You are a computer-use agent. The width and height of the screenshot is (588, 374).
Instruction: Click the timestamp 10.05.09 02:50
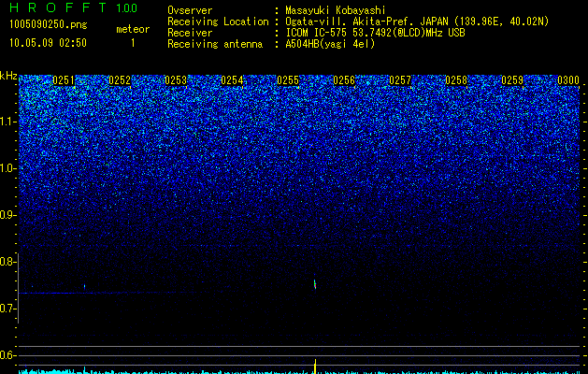point(48,43)
